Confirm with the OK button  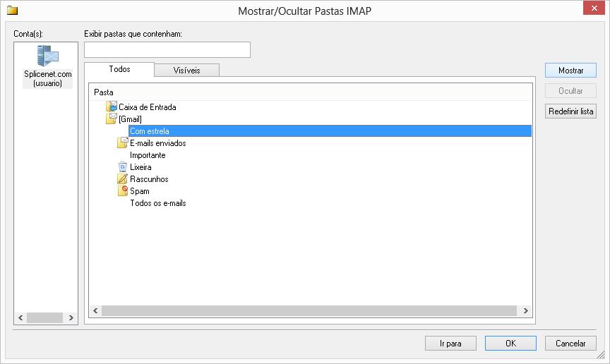tap(510, 344)
